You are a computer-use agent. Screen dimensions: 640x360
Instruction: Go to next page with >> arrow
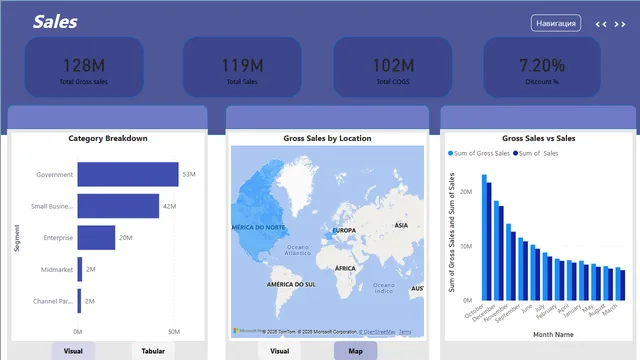pos(620,24)
